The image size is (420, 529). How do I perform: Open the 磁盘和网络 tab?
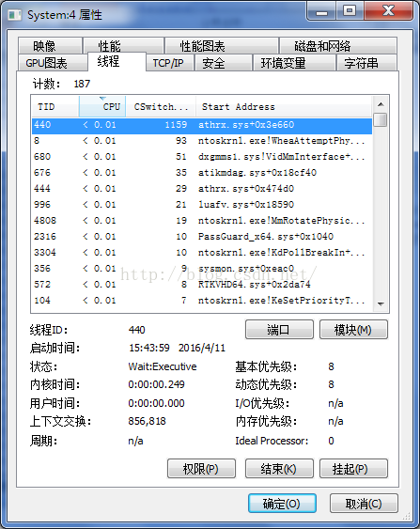[338, 45]
